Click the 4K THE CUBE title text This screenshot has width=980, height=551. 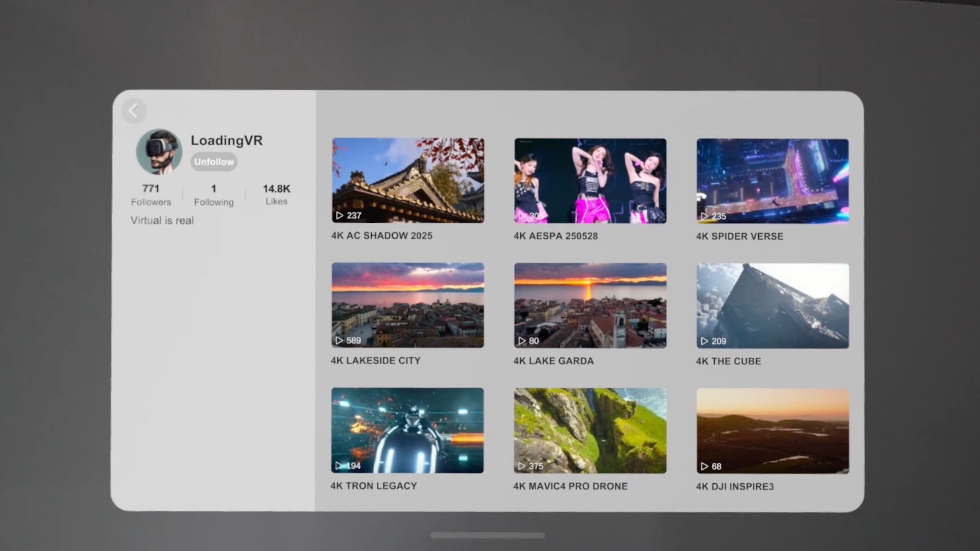728,361
